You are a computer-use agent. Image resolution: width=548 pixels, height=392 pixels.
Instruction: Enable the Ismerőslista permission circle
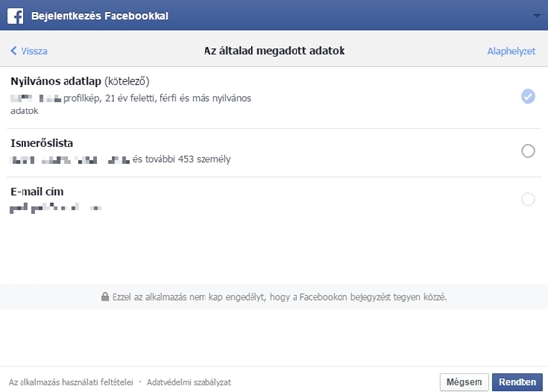click(527, 151)
